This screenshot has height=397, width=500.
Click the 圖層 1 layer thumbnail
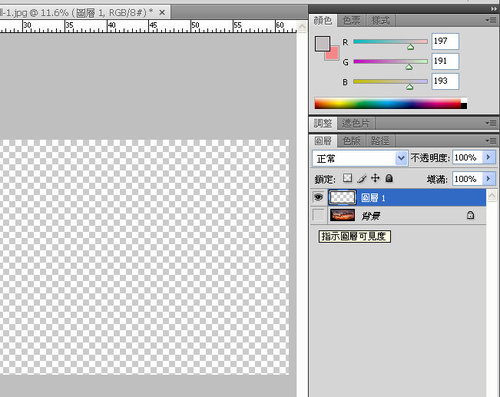click(x=342, y=197)
